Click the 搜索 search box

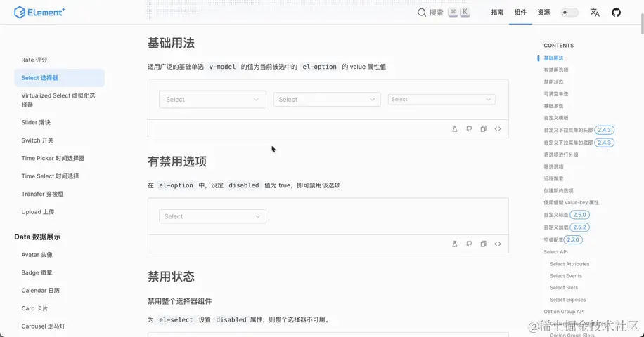point(444,13)
